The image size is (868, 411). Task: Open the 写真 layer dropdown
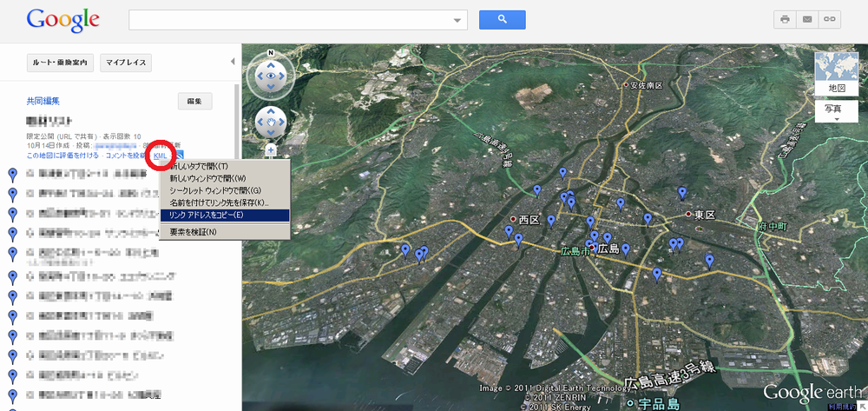(837, 111)
